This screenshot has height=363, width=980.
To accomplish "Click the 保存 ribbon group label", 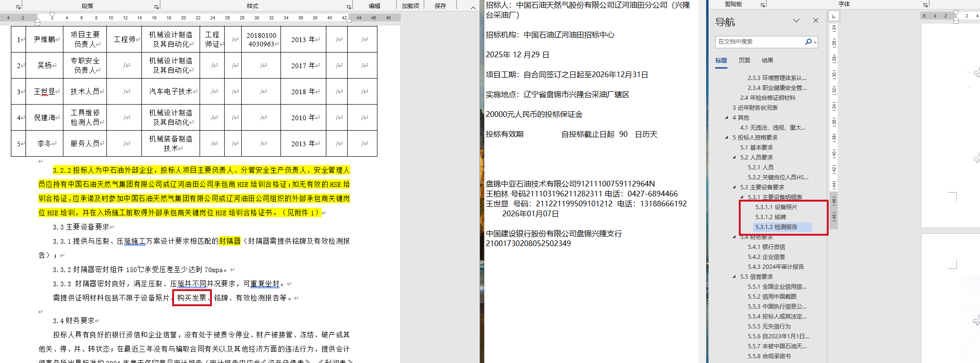I will point(440,6).
